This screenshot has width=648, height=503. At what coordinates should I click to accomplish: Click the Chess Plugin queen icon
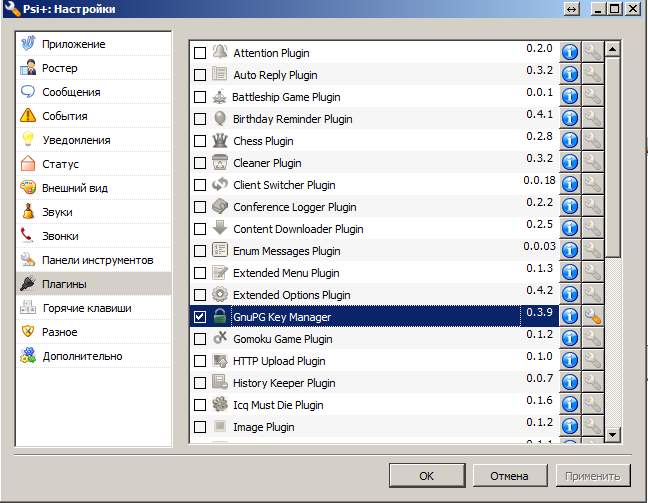[x=220, y=141]
